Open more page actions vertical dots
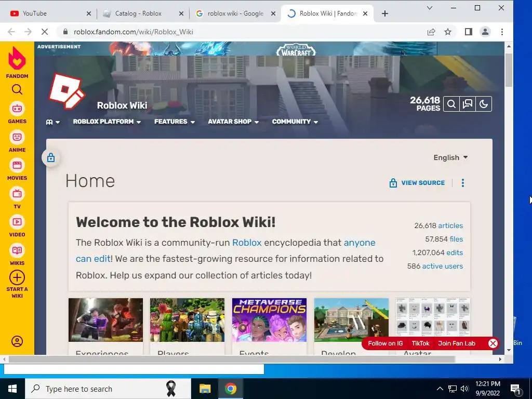Image resolution: width=532 pixels, height=399 pixels. [463, 183]
